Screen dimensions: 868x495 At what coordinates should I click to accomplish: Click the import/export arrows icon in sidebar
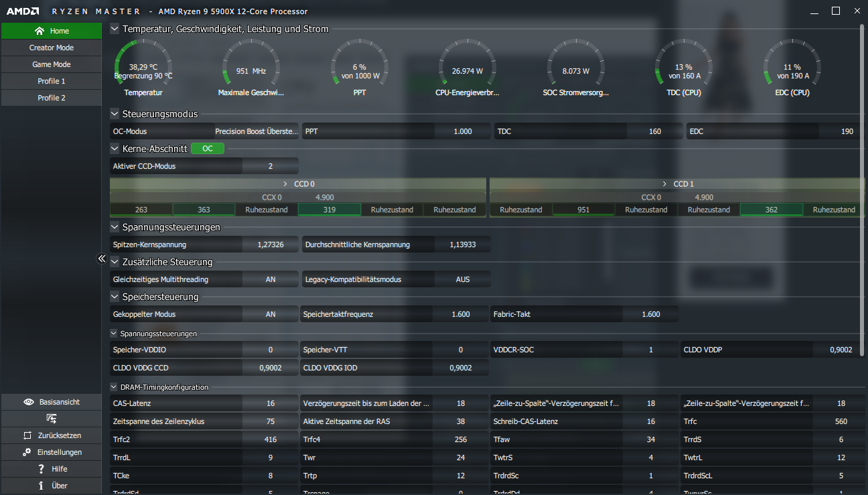51,419
